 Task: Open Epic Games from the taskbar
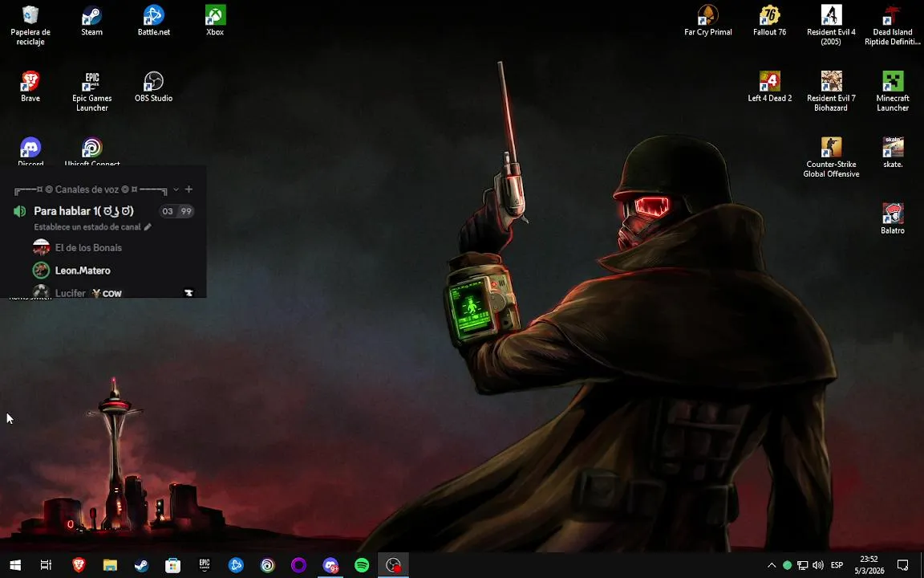205,565
